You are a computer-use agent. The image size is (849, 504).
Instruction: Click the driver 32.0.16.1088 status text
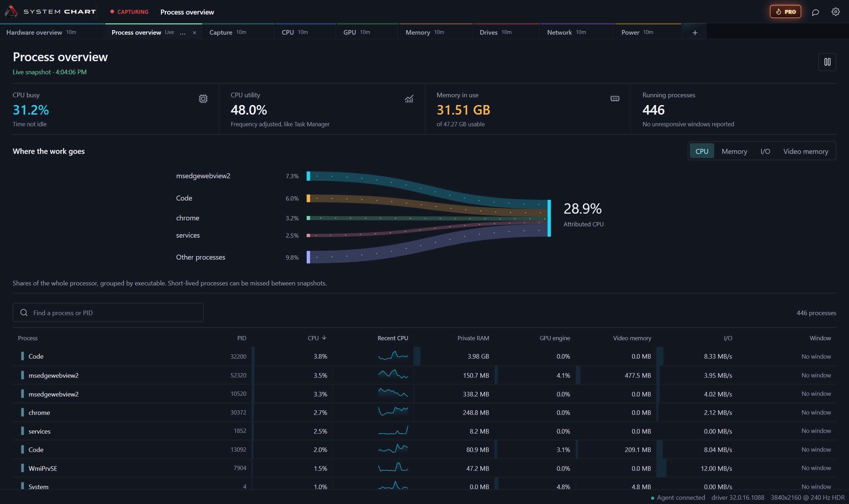coord(738,498)
